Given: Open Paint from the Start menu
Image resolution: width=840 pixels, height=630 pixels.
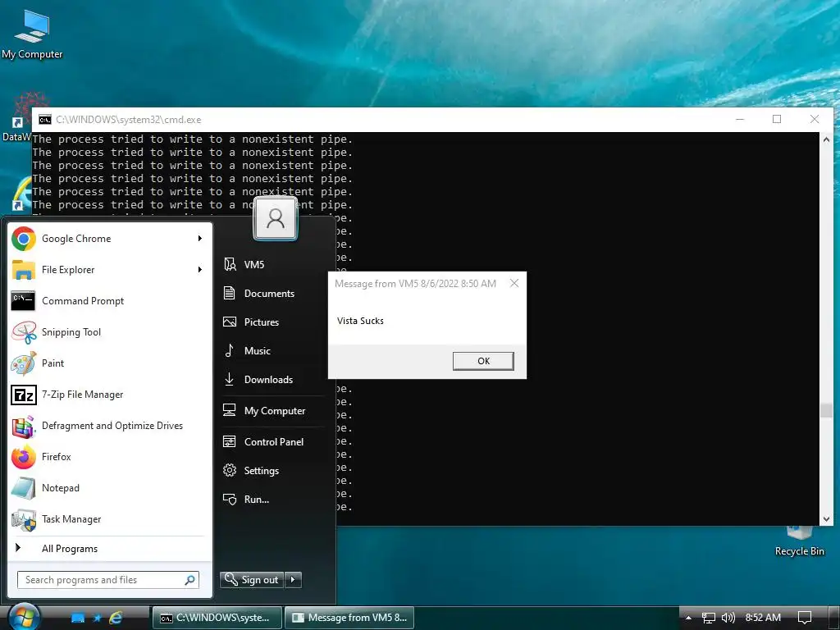Looking at the screenshot, I should tap(110, 363).
